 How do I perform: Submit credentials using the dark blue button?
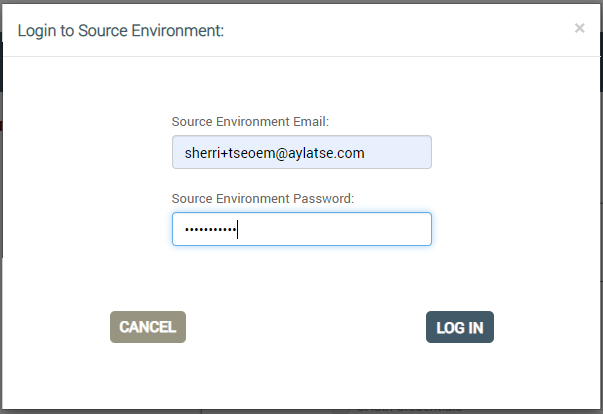pos(460,327)
